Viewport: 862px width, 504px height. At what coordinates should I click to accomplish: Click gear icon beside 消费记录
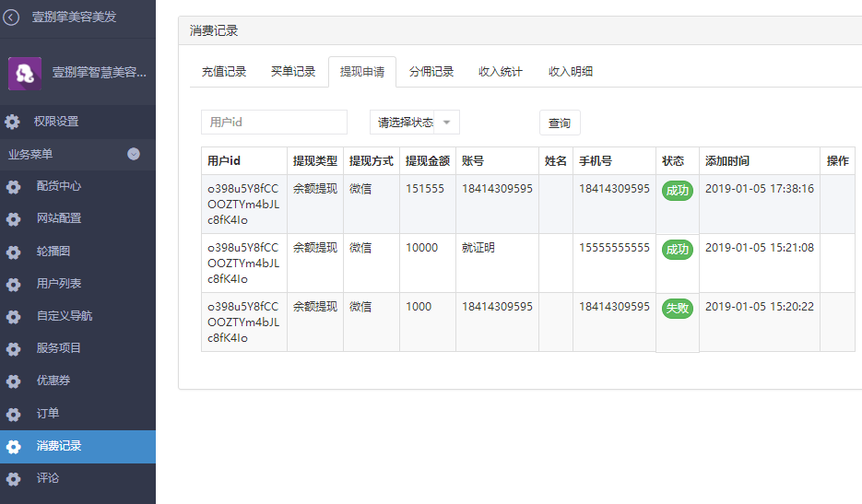pyautogui.click(x=13, y=446)
